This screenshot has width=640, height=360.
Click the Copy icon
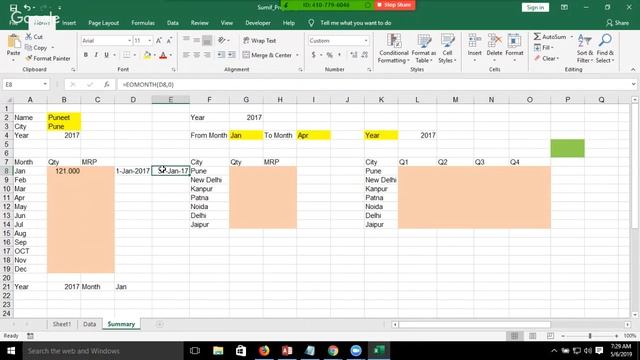[x=29, y=48]
